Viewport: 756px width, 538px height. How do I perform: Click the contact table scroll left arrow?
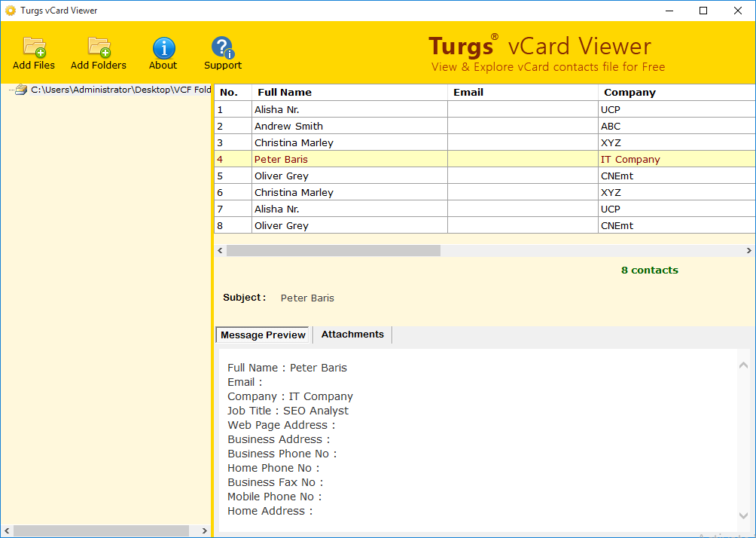220,250
